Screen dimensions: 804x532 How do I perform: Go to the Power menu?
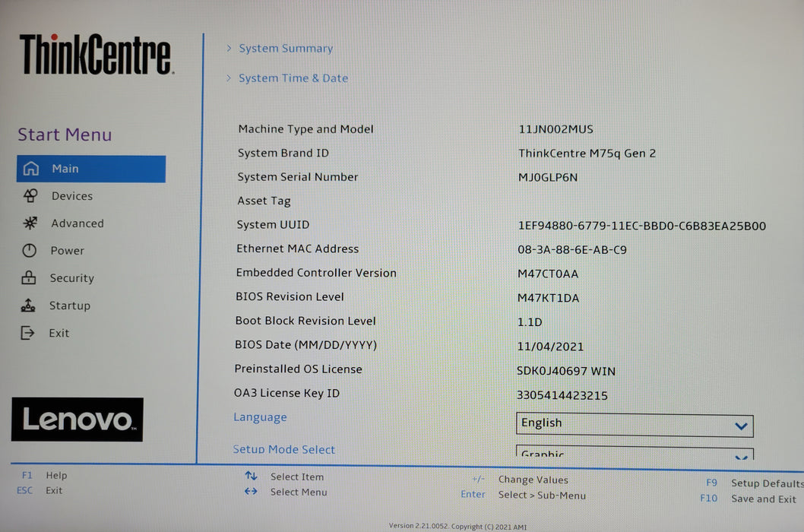coord(67,250)
